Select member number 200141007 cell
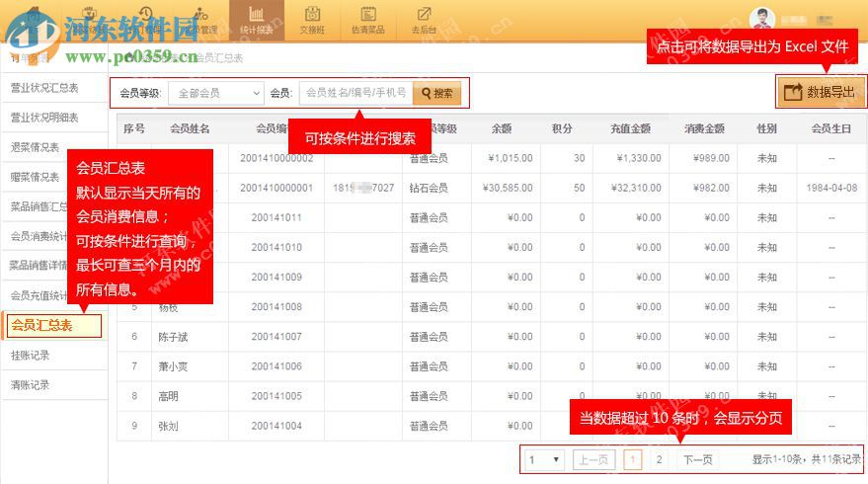Viewport: 868px width, 484px height. coord(276,337)
